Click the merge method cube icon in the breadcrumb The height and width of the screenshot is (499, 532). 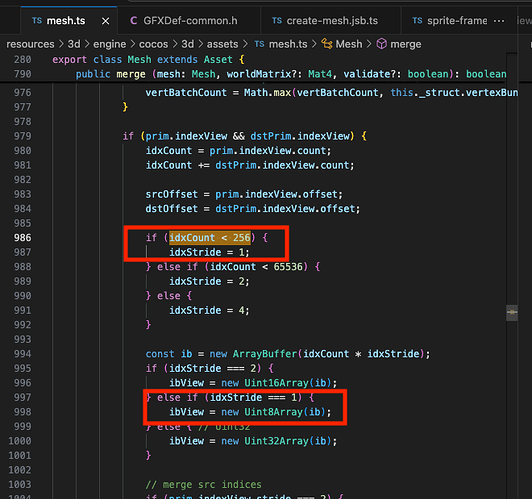coord(382,44)
